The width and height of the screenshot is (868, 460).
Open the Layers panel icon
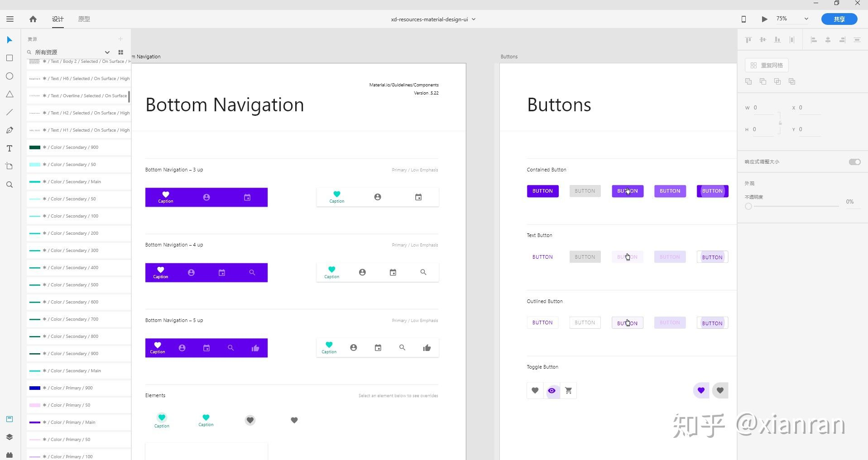pos(10,437)
